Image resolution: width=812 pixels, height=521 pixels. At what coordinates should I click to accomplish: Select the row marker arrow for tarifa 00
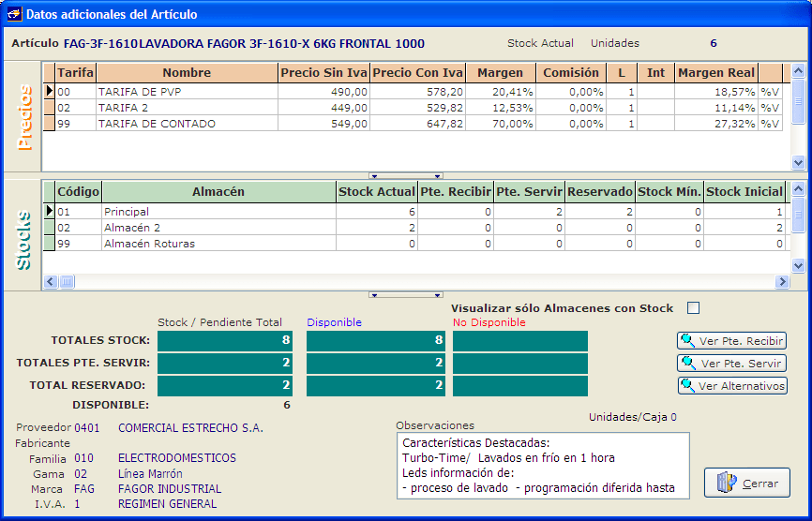[x=49, y=92]
